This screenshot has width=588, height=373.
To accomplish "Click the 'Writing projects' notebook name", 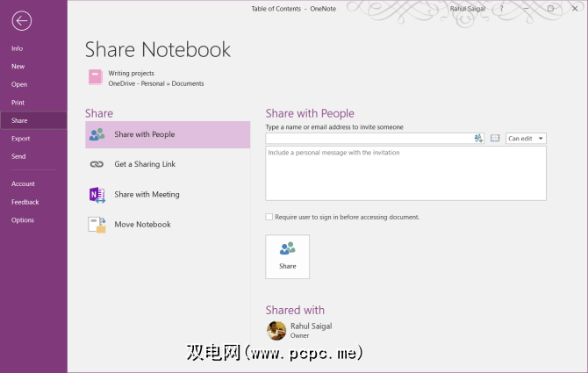I will point(132,73).
